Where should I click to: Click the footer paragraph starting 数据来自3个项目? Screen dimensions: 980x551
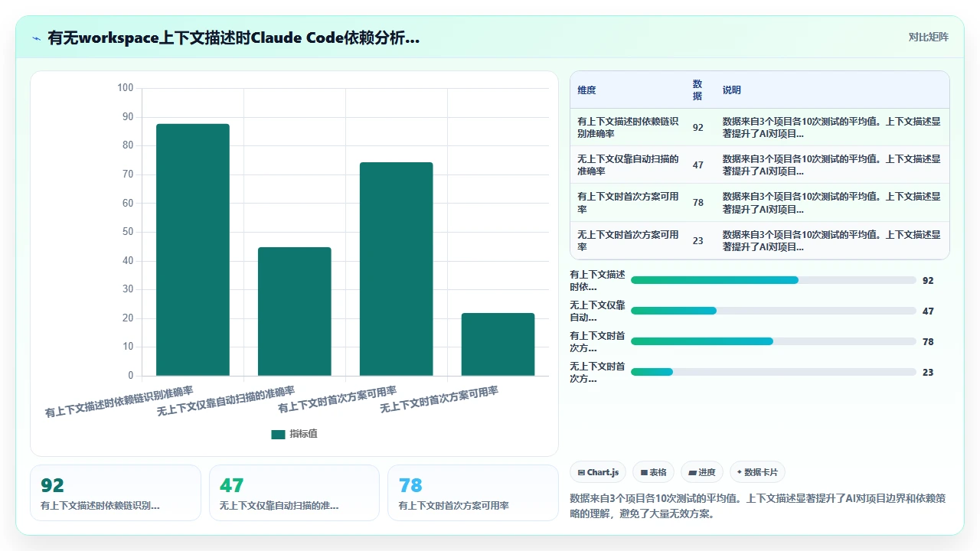pos(758,506)
